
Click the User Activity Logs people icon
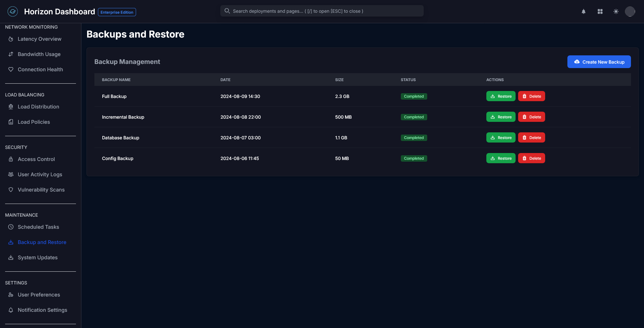pos(11,174)
